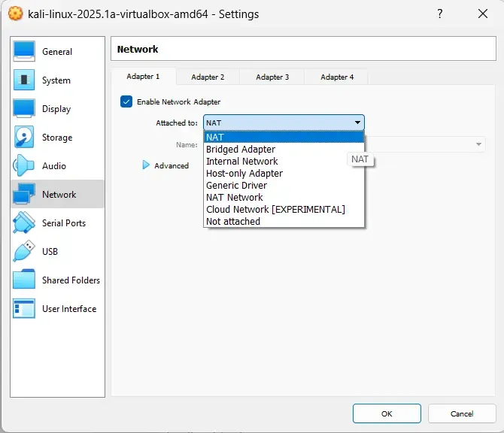Open the User Interface icon
The width and height of the screenshot is (504, 433).
24,308
